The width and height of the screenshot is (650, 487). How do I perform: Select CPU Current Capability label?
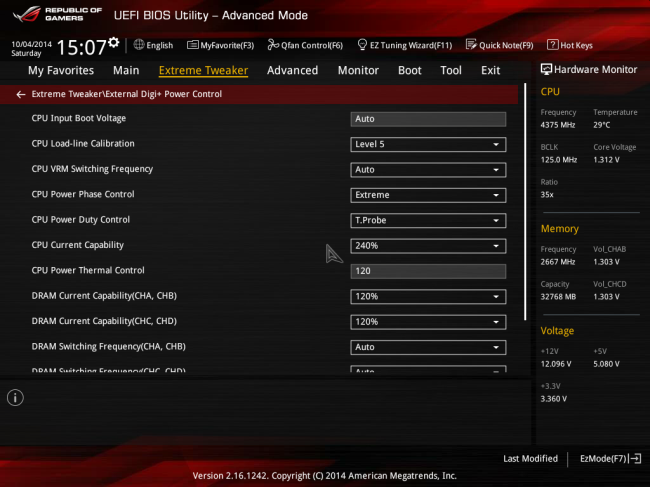point(78,245)
